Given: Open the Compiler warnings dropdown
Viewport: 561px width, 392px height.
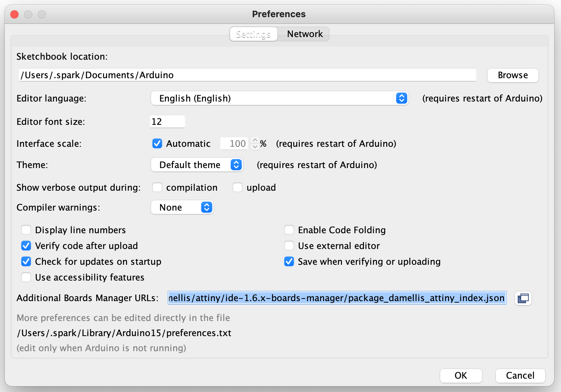Looking at the screenshot, I should pyautogui.click(x=182, y=207).
